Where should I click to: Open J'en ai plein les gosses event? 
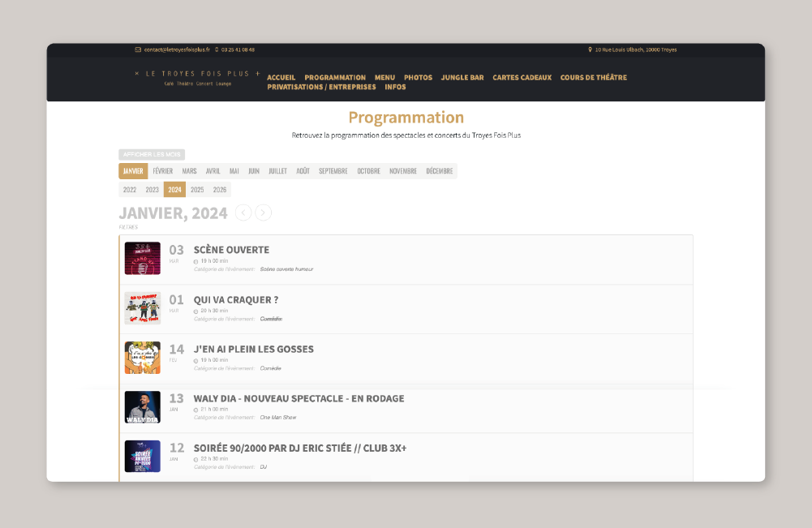pyautogui.click(x=254, y=349)
